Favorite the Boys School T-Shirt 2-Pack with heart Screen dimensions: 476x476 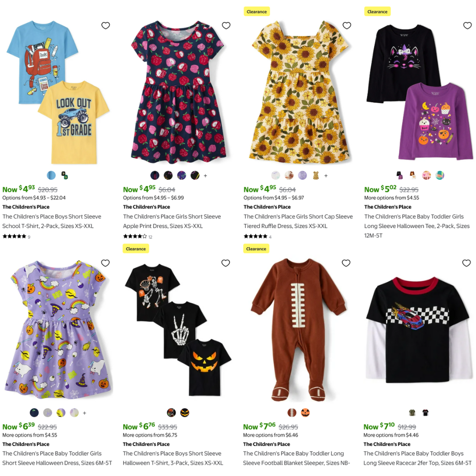(106, 26)
